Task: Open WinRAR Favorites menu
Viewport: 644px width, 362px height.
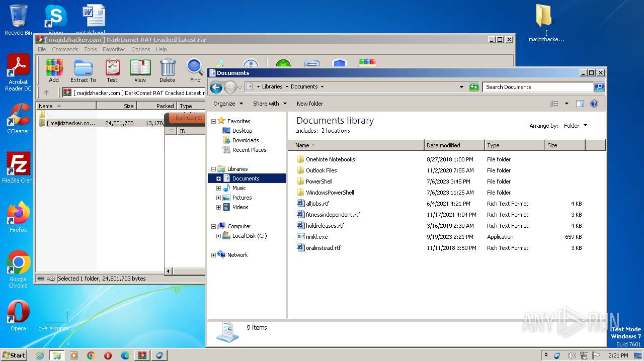Action: 114,49
